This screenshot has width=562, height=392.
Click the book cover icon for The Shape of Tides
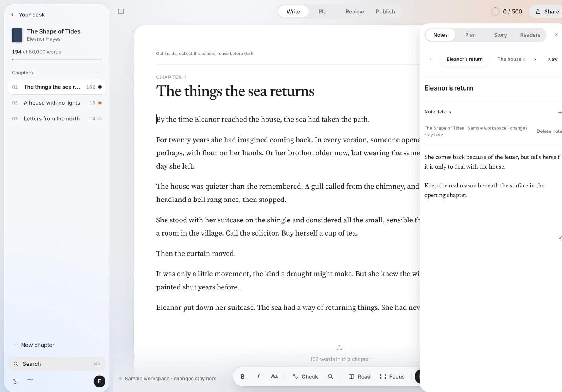[x=17, y=35]
